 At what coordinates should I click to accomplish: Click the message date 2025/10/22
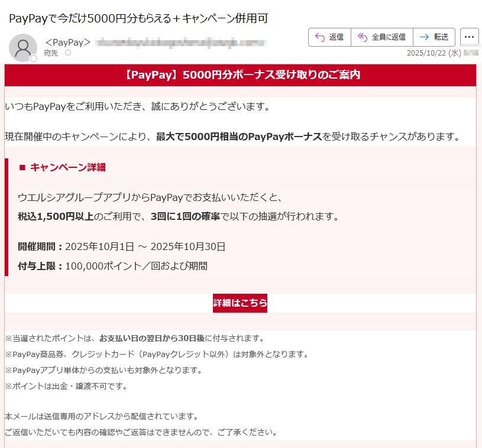[x=427, y=54]
